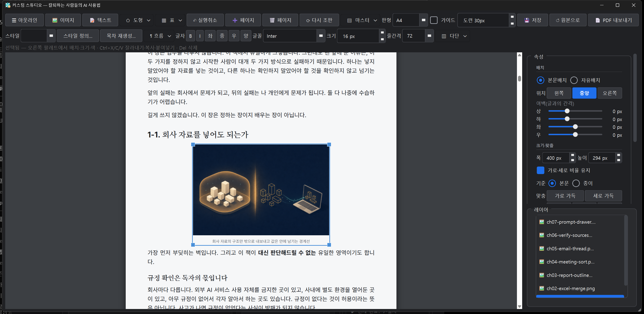Insert a text block with 텍스트
644x314 pixels.
[100, 20]
